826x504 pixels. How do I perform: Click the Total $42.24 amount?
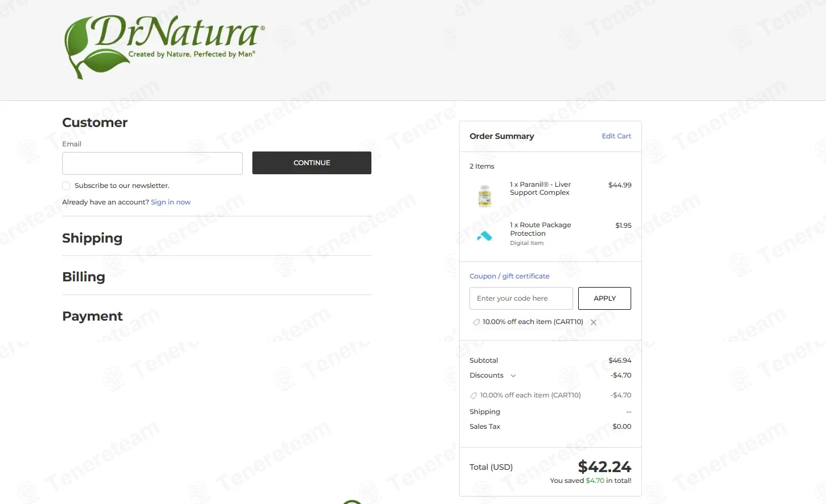pos(604,467)
